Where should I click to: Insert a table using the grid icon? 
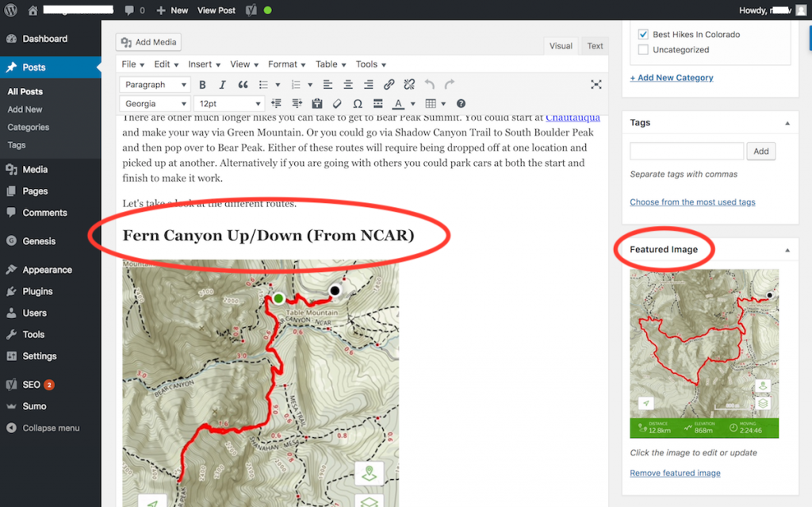[431, 104]
